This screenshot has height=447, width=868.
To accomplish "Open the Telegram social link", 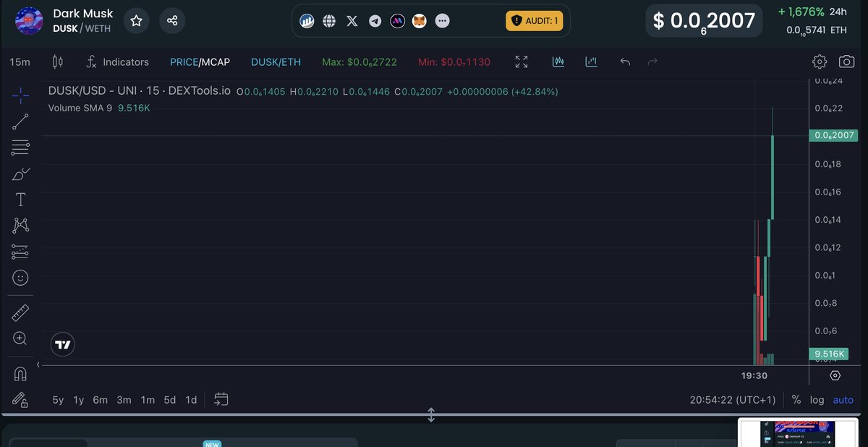I will [x=375, y=21].
